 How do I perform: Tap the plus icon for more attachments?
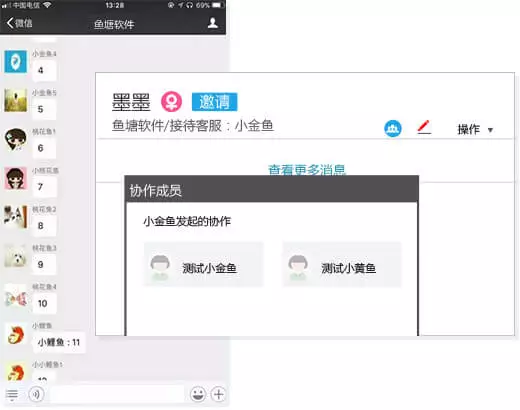pos(219,394)
